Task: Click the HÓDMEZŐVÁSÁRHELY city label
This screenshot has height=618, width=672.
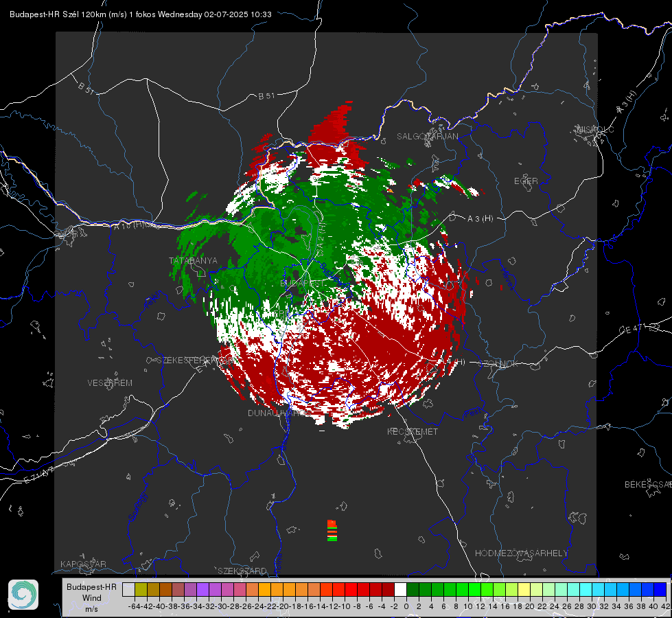Action: [x=521, y=553]
